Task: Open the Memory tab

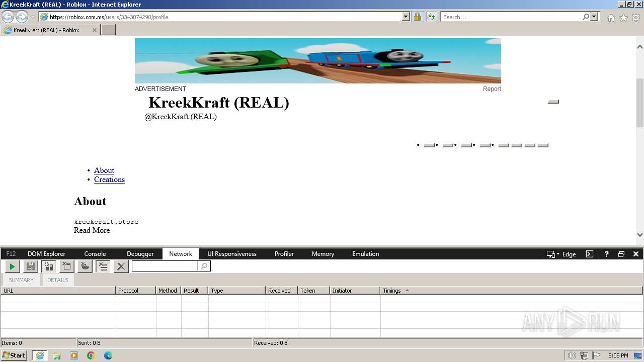Action: pos(323,254)
